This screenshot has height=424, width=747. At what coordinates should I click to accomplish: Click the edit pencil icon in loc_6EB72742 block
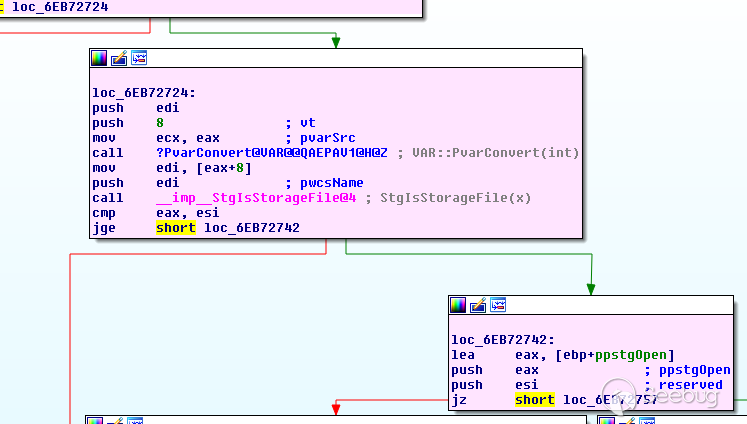point(478,305)
